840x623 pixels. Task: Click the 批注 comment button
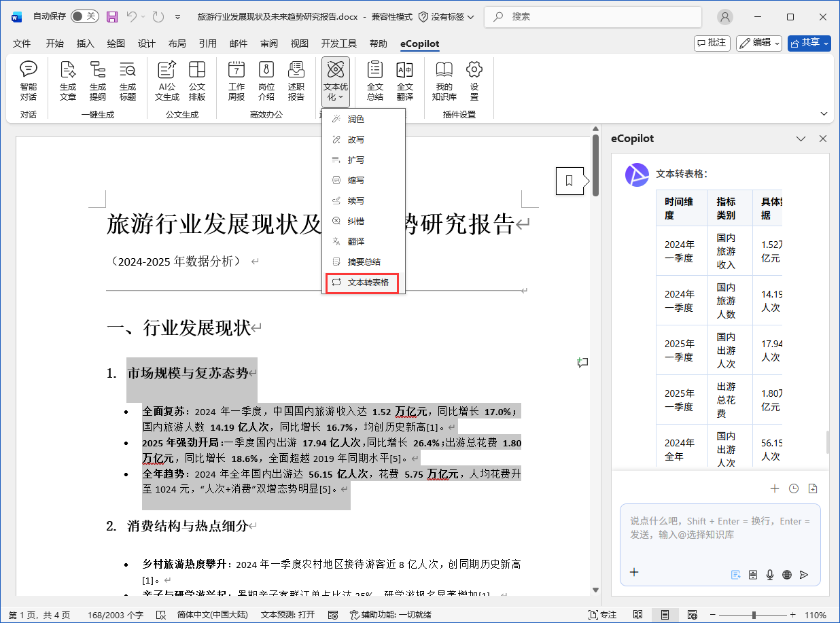click(x=712, y=42)
